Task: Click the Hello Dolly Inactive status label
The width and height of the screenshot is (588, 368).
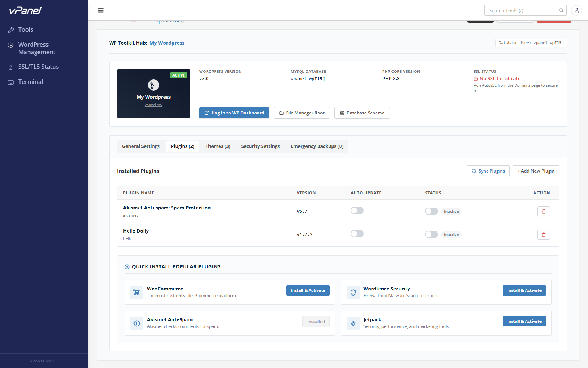Action: point(451,235)
